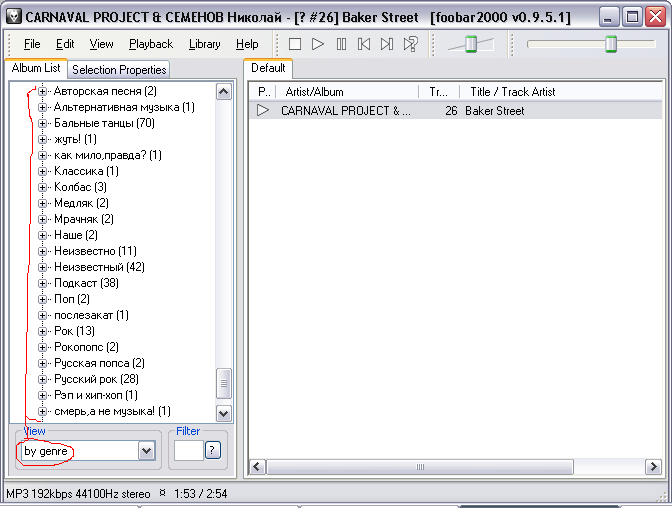
Task: Click the Play button in toolbar
Action: [318, 44]
